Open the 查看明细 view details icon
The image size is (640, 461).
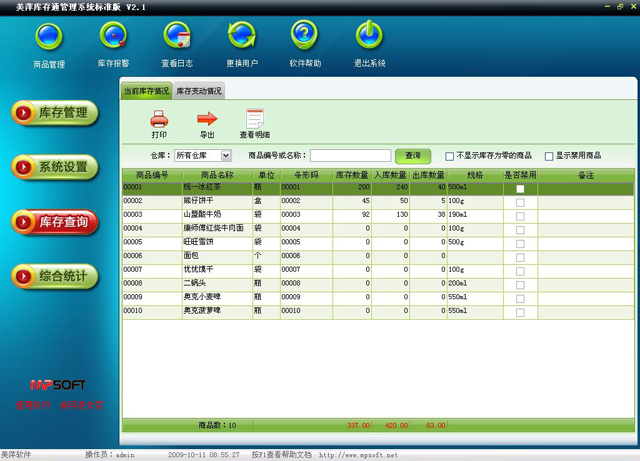pyautogui.click(x=254, y=119)
